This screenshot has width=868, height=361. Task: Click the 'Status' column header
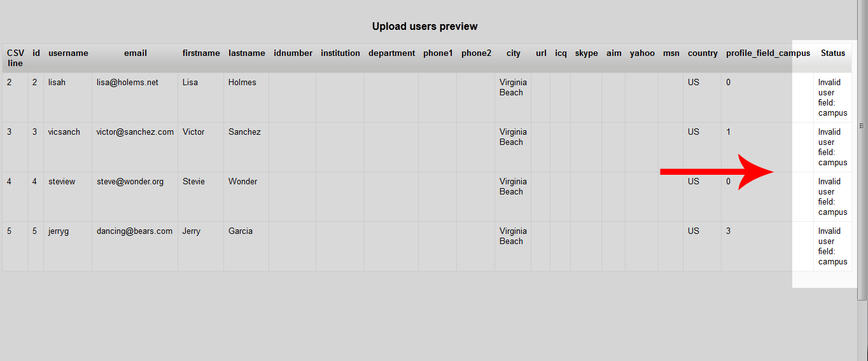[832, 53]
